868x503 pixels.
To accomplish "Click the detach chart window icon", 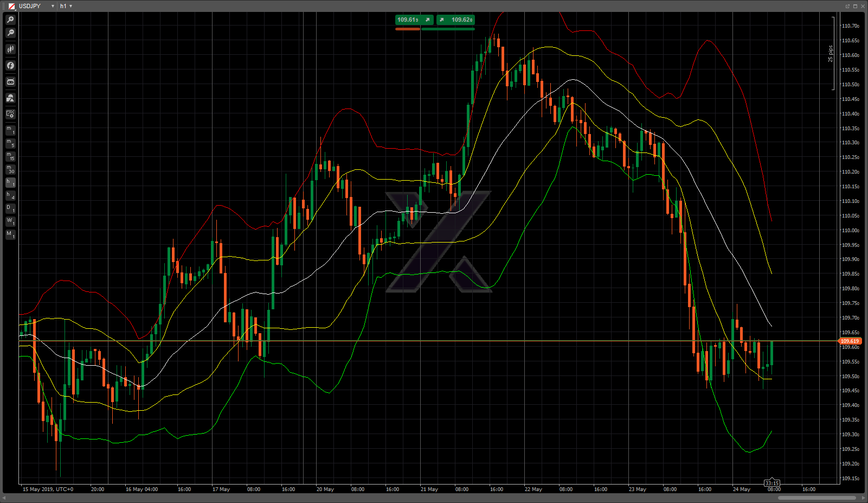I will (x=847, y=6).
